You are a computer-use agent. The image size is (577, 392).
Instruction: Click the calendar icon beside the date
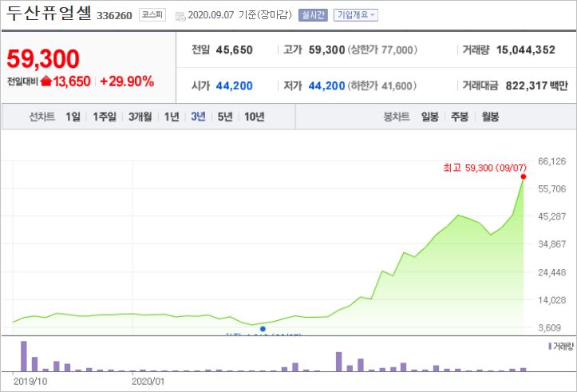[180, 16]
